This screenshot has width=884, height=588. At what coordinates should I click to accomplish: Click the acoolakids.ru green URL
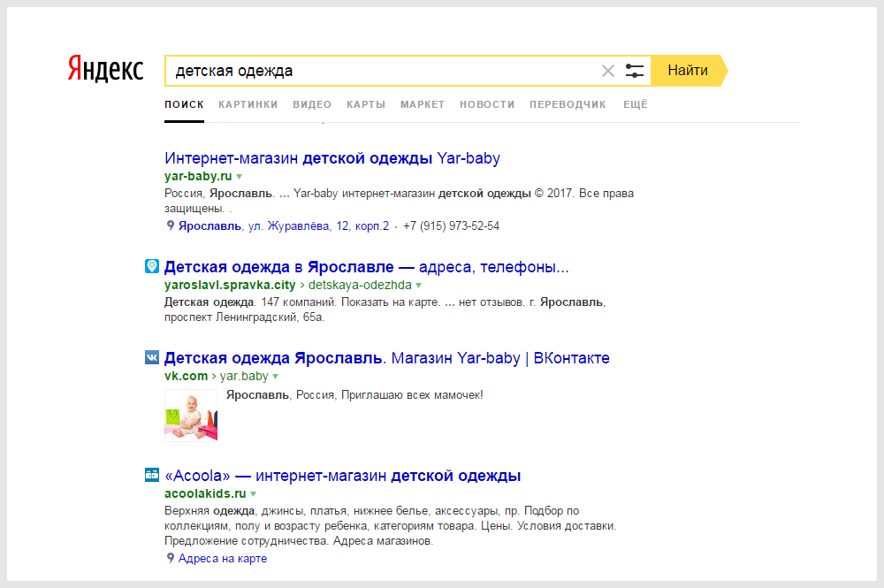tap(205, 494)
